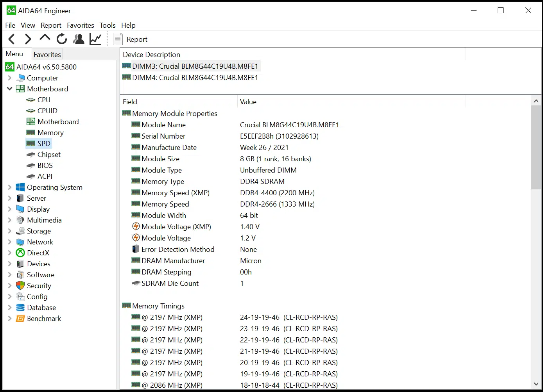
Task: Click the Module Voltage (XMP) lightning icon
Action: coord(136,226)
